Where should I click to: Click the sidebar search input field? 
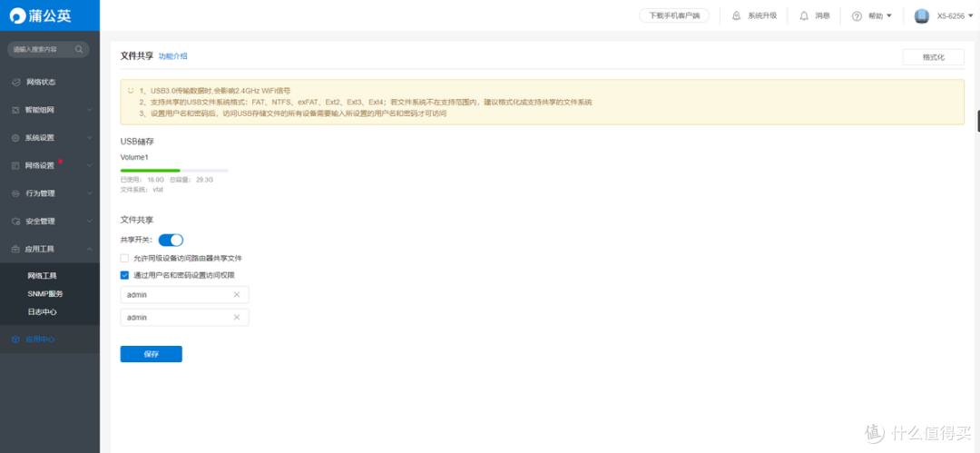[x=48, y=49]
